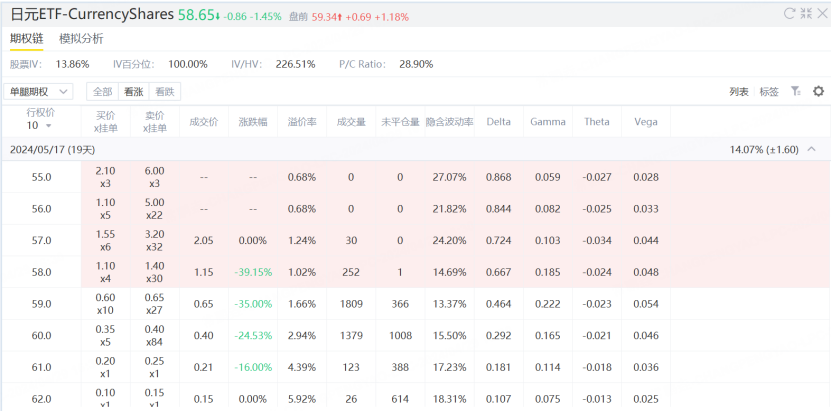Viewport: 831px width, 411px height.
Task: Click the Delta column header
Action: (499, 122)
